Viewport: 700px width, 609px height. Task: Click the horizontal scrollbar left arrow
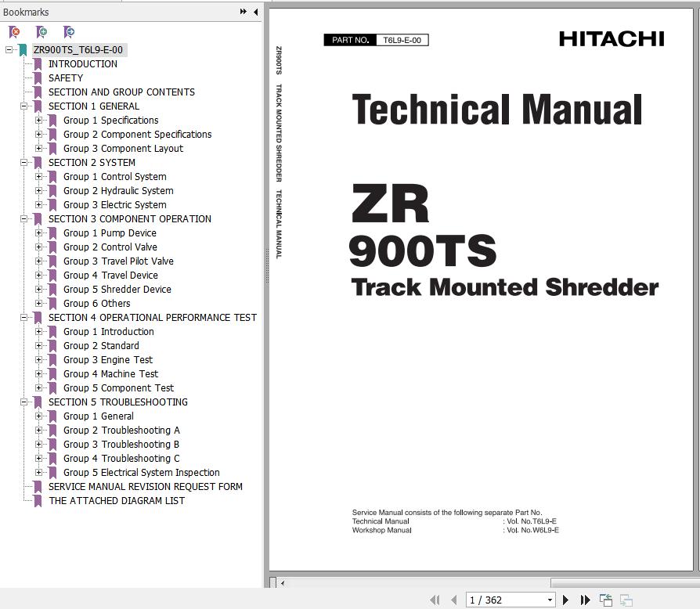point(282,582)
